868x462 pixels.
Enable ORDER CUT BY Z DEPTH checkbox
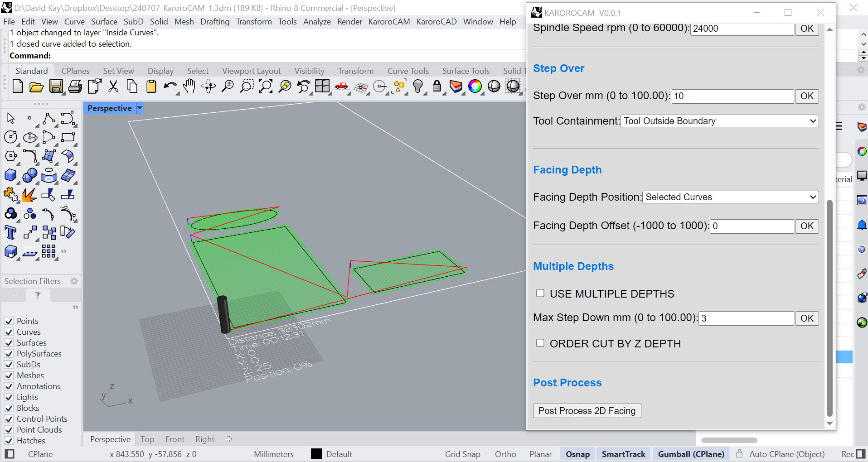coord(540,343)
